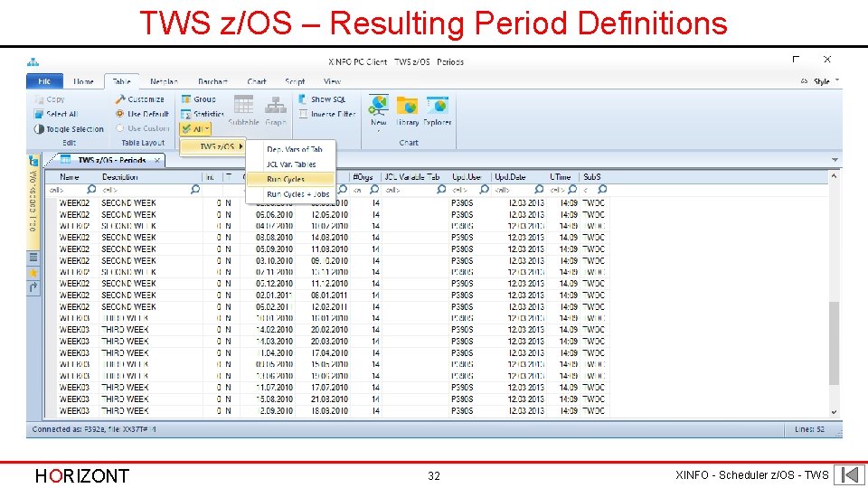Close the TWS z/OS - Periods tab
868x488 pixels.
point(157,161)
